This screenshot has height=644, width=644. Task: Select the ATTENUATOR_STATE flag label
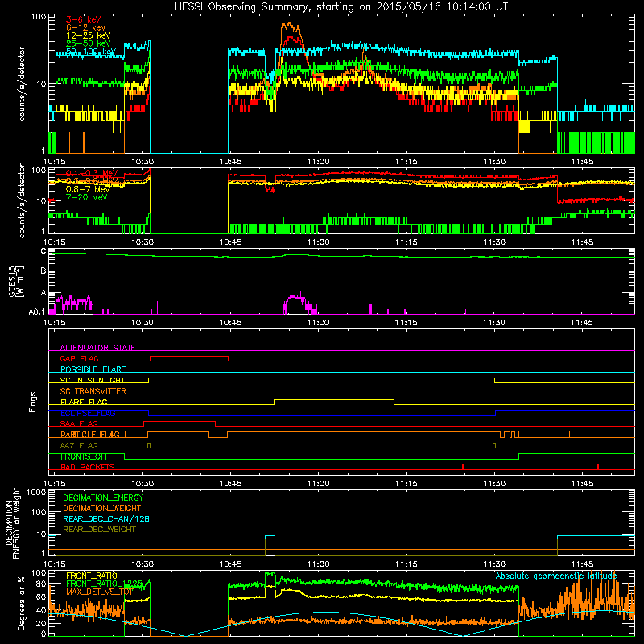pos(97,348)
